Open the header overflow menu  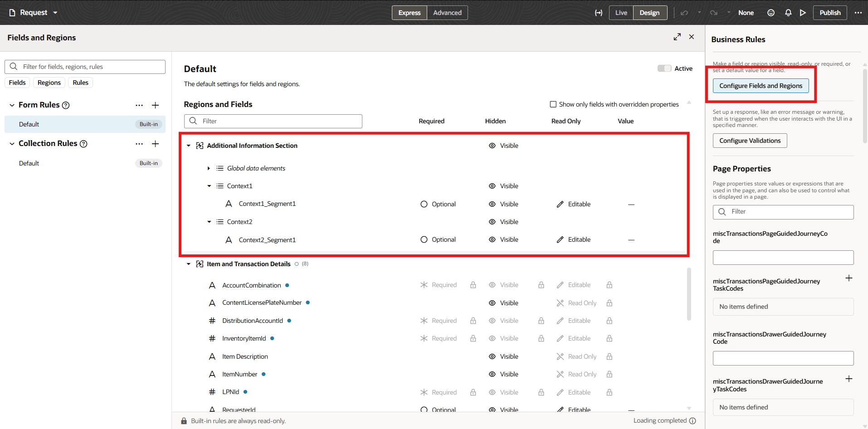pos(858,13)
